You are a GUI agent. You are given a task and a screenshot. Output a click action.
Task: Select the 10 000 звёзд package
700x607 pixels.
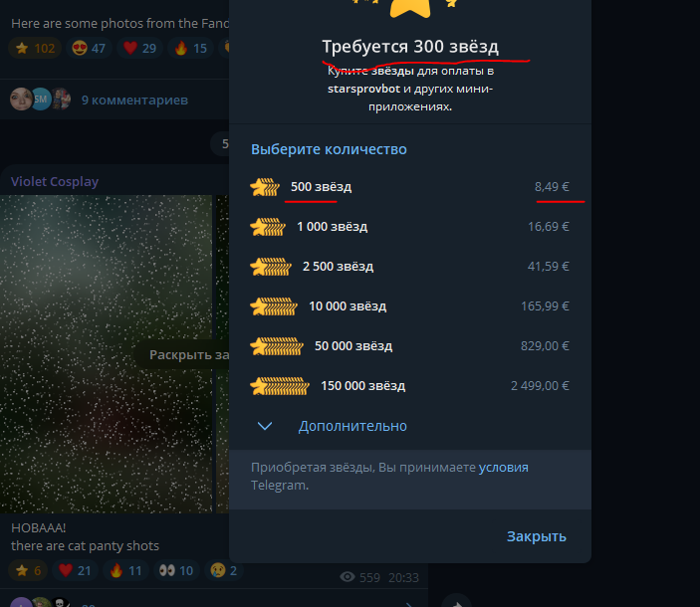point(410,305)
